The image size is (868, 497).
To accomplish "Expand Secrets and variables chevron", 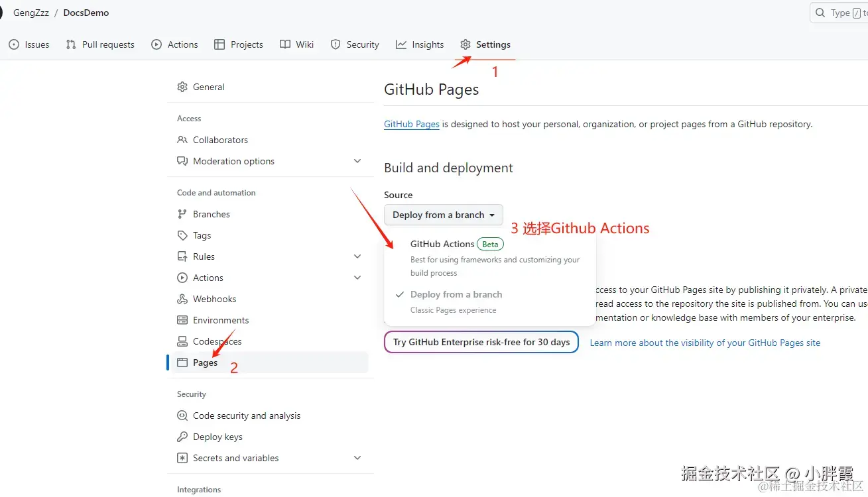I will (357, 458).
